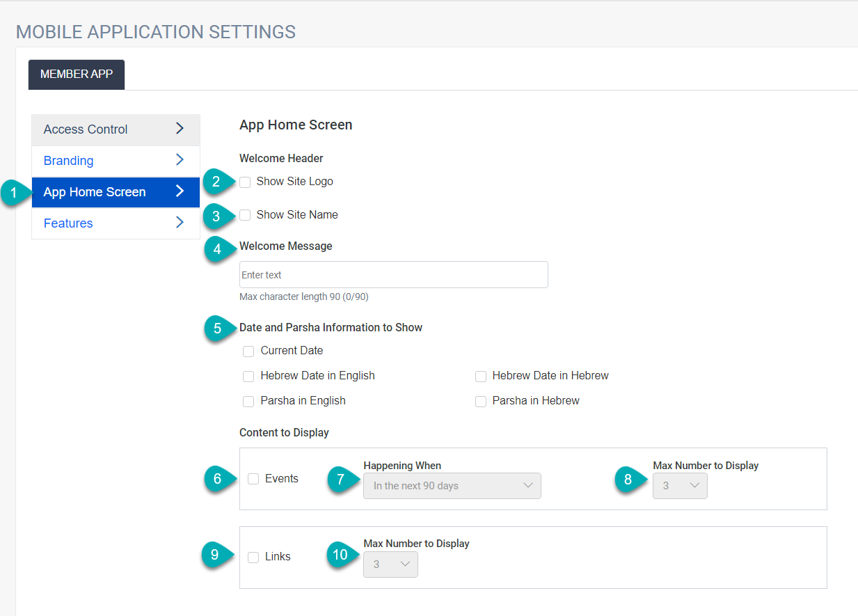Switch to the Member App tab
This screenshot has width=858, height=616.
tap(76, 74)
